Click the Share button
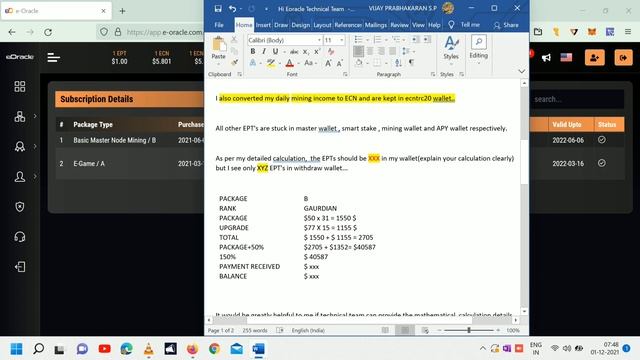The width and height of the screenshot is (640, 360). [506, 25]
